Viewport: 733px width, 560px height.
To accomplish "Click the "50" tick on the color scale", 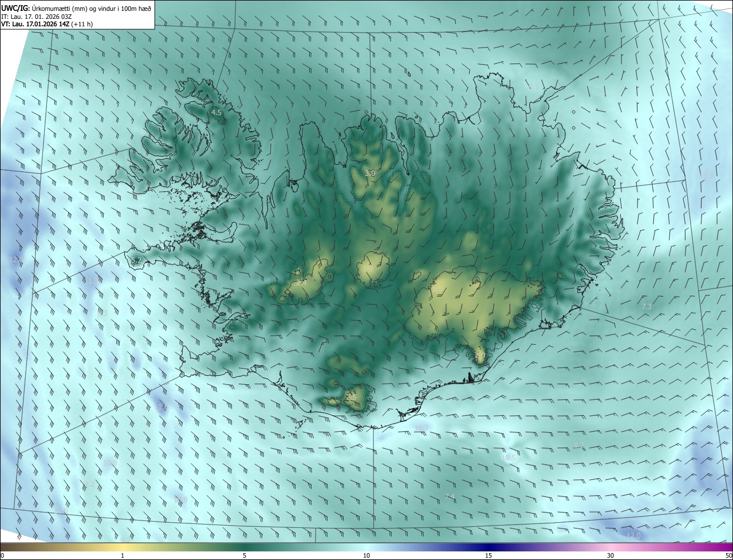I will 728,556.
